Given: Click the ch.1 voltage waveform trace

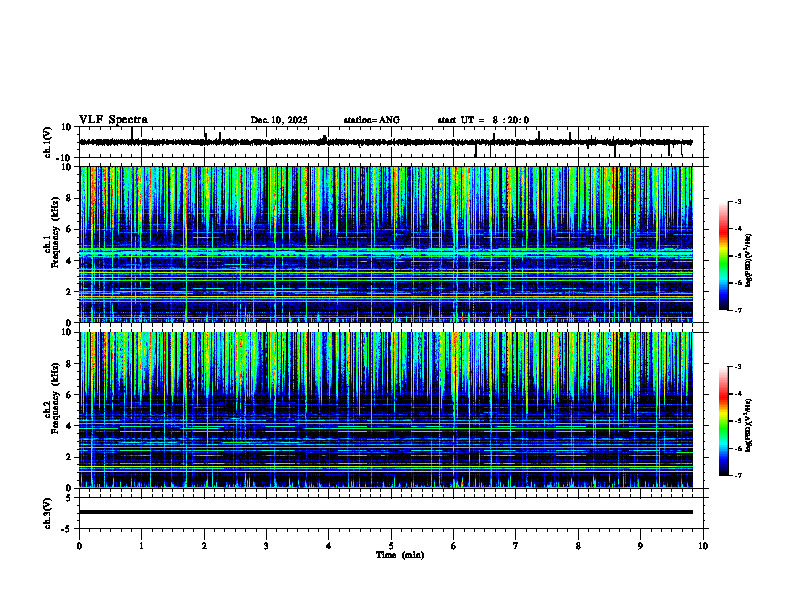Looking at the screenshot, I should (x=386, y=142).
